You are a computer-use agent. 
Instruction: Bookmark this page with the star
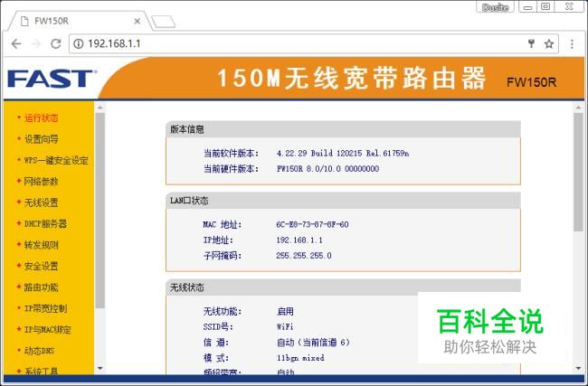(x=549, y=44)
